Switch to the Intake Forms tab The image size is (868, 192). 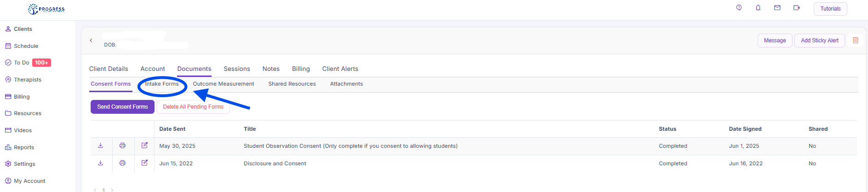(162, 84)
